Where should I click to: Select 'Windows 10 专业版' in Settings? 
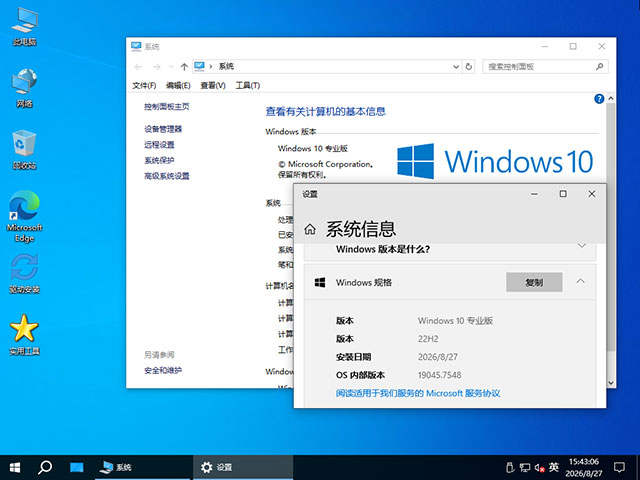(x=455, y=320)
